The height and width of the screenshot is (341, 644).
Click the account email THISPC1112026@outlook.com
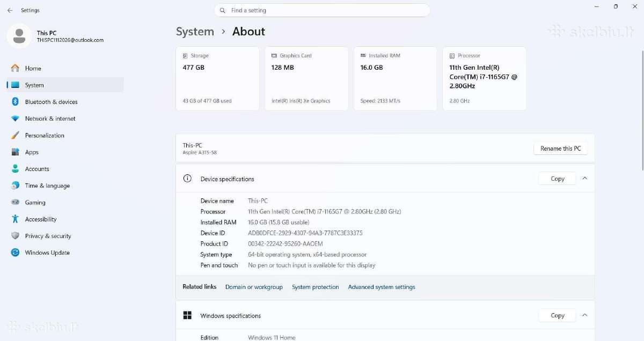pos(70,40)
